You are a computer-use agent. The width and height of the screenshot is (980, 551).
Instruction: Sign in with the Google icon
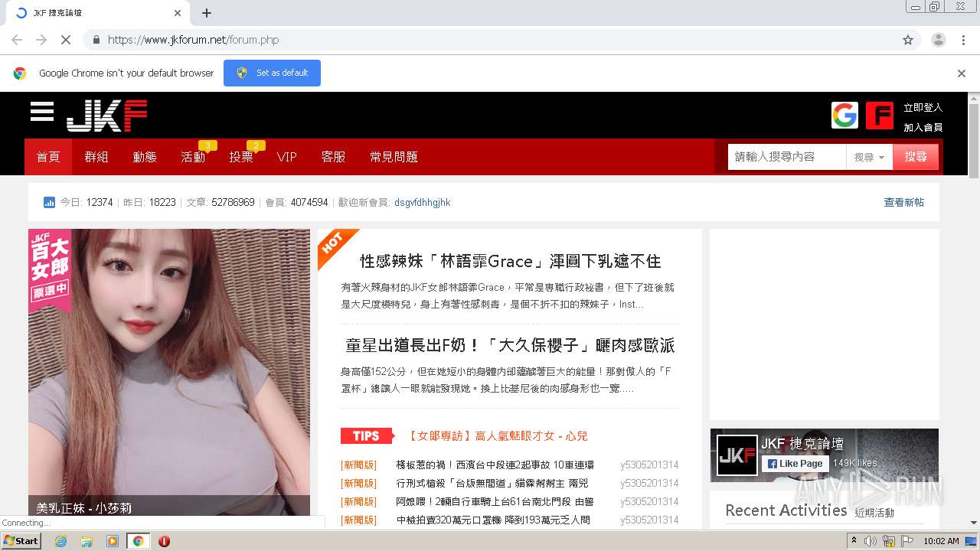pos(844,116)
